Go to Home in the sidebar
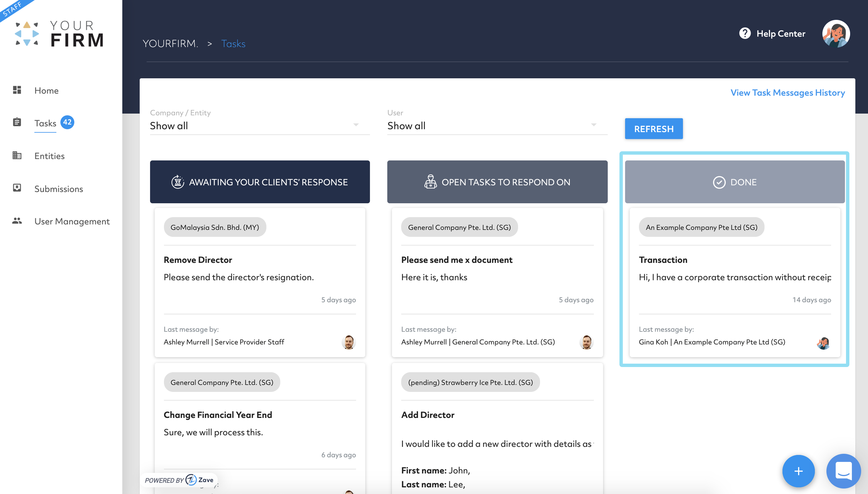 click(47, 91)
